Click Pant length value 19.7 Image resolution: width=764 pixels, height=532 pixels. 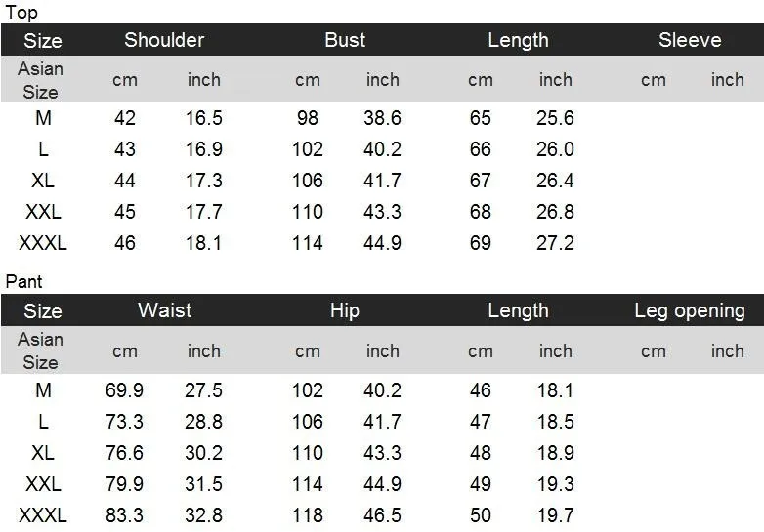pos(555,515)
